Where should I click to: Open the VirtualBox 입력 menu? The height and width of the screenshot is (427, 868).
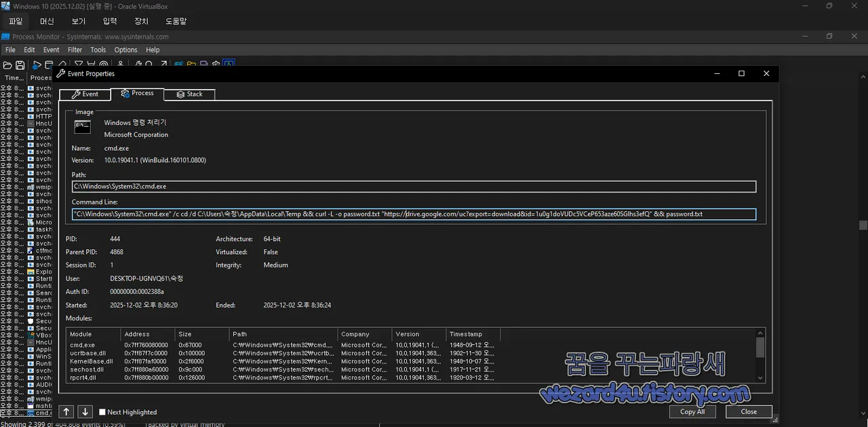(x=110, y=21)
